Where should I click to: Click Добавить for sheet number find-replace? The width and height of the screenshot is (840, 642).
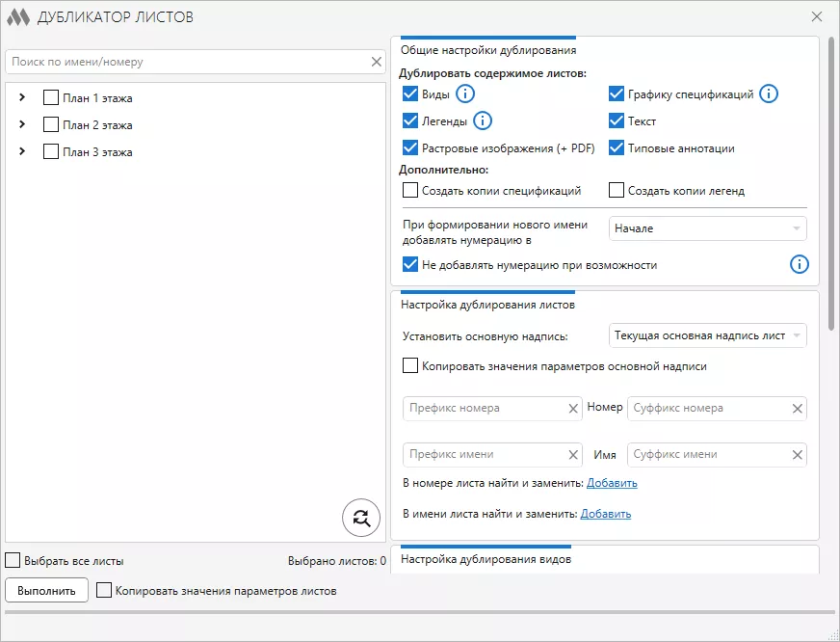point(614,482)
